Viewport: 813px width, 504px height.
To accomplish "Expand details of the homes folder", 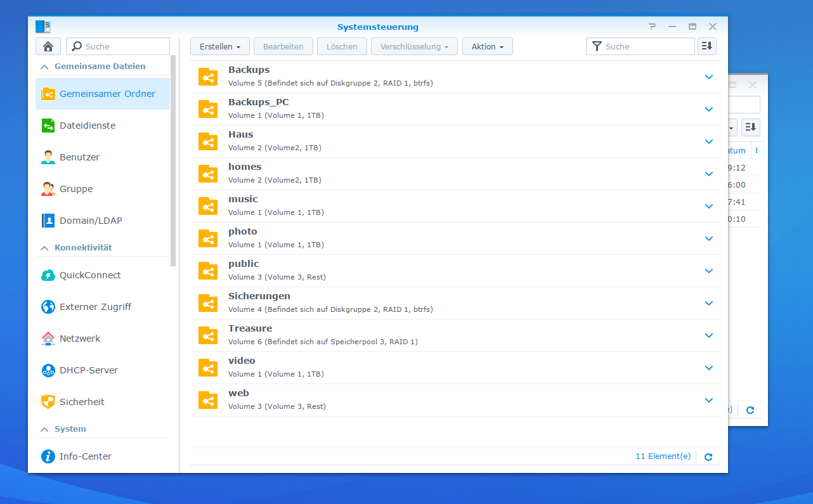I will (x=709, y=174).
